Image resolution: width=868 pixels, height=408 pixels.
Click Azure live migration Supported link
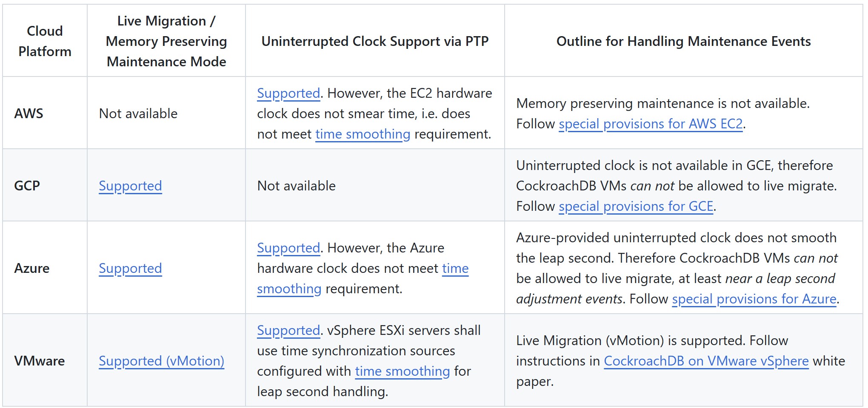(x=130, y=268)
